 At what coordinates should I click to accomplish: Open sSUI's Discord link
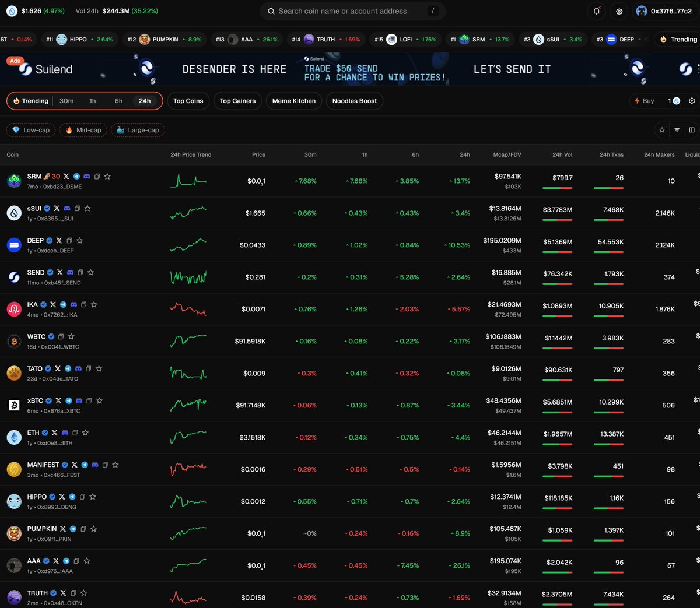click(x=67, y=208)
